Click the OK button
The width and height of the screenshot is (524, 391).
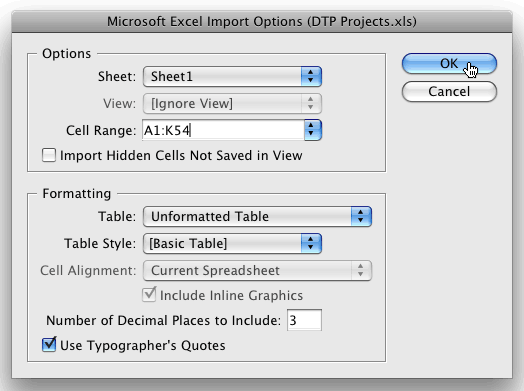tap(449, 63)
